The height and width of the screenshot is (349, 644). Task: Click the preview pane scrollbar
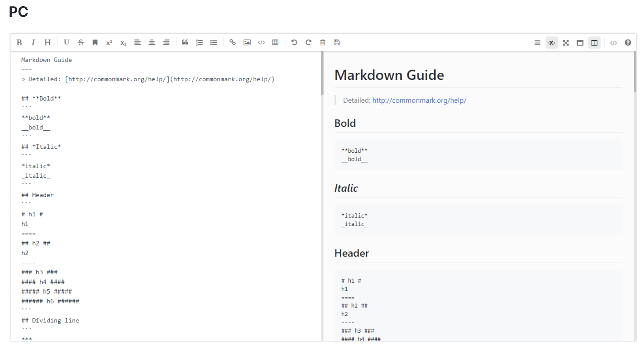(635, 72)
